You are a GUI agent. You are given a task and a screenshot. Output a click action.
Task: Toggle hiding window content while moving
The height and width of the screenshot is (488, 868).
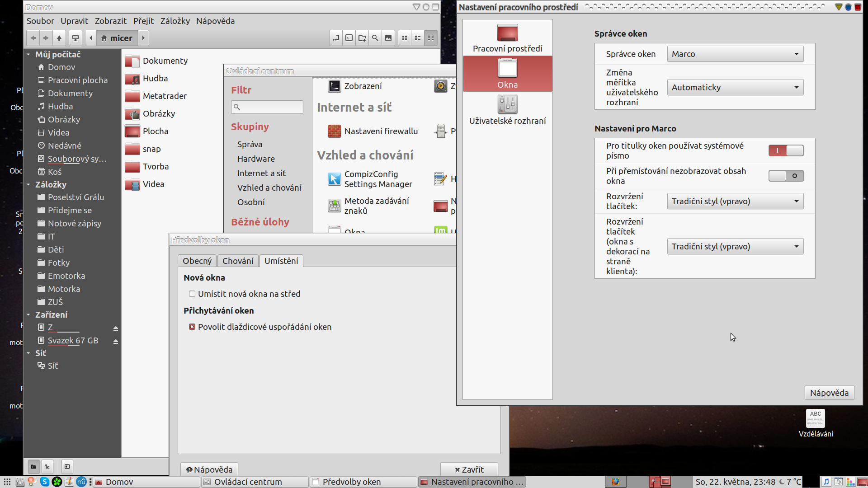[786, 176]
